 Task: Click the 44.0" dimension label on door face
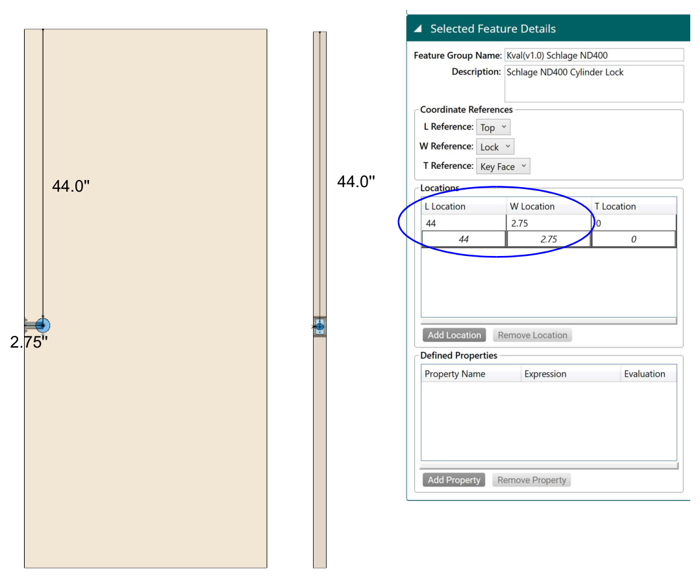point(71,186)
